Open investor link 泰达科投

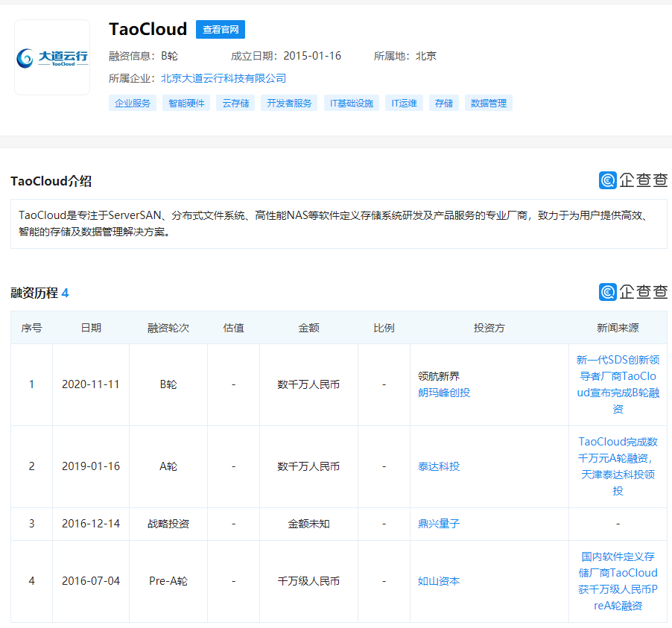pos(439,466)
